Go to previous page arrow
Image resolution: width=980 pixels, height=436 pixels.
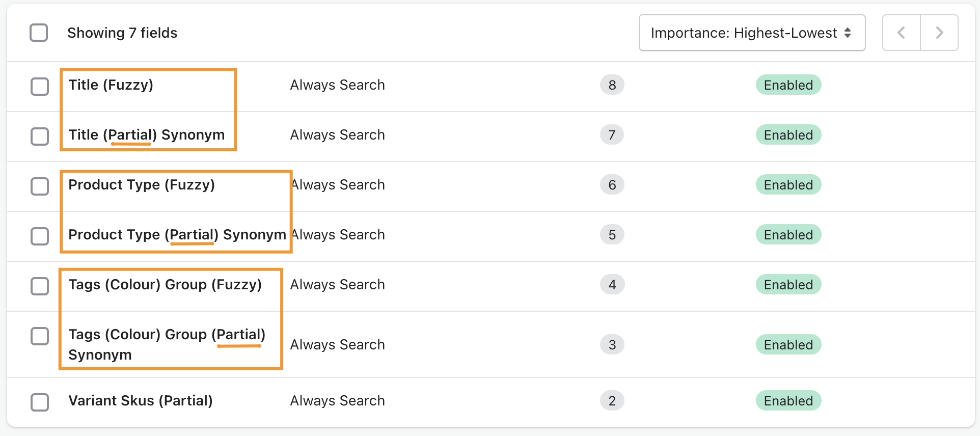pyautogui.click(x=901, y=33)
